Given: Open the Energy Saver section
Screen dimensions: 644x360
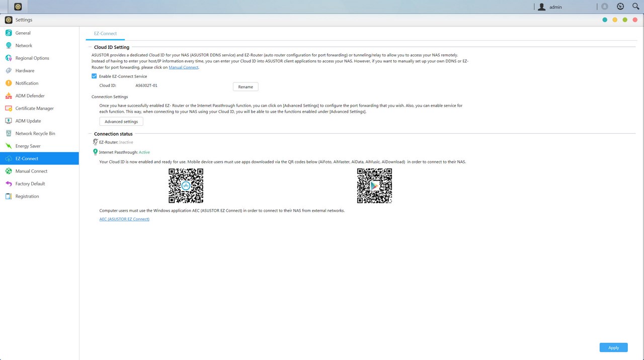Looking at the screenshot, I should pyautogui.click(x=39, y=146).
